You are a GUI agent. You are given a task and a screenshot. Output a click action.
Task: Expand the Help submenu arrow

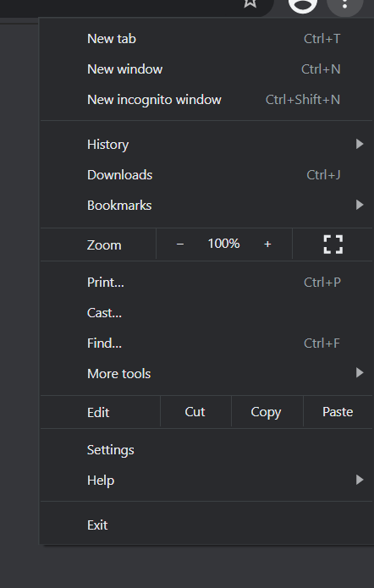click(x=360, y=480)
